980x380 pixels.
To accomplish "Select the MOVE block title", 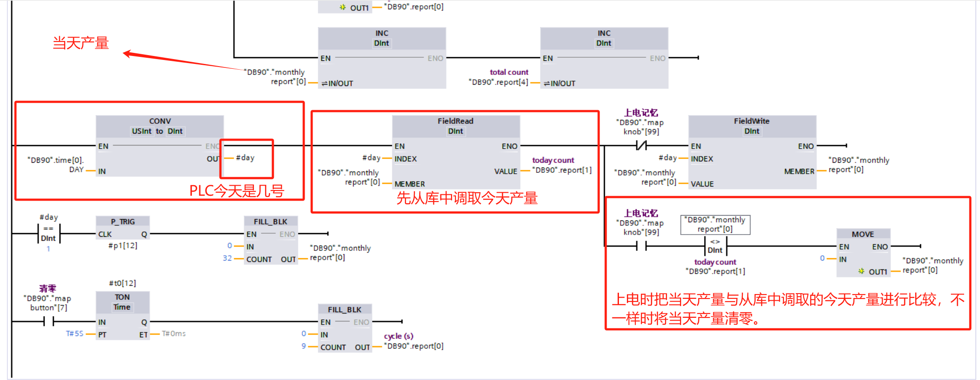I will click(x=863, y=234).
